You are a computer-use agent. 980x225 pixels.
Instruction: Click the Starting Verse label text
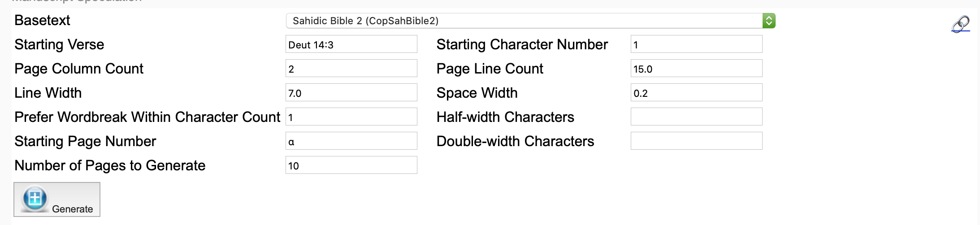click(x=59, y=44)
